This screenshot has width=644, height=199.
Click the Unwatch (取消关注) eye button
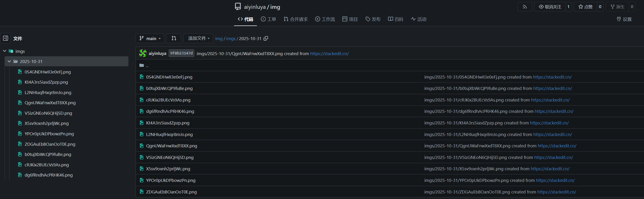550,7
